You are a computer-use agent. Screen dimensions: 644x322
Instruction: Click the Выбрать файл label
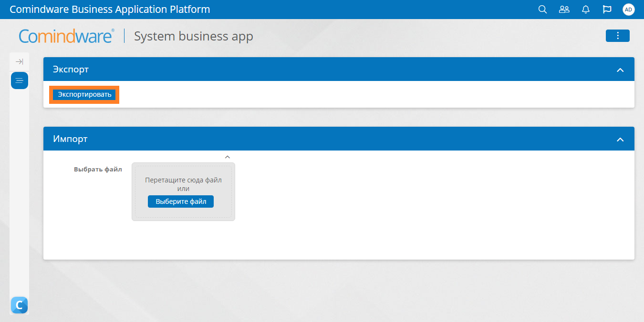click(x=98, y=169)
